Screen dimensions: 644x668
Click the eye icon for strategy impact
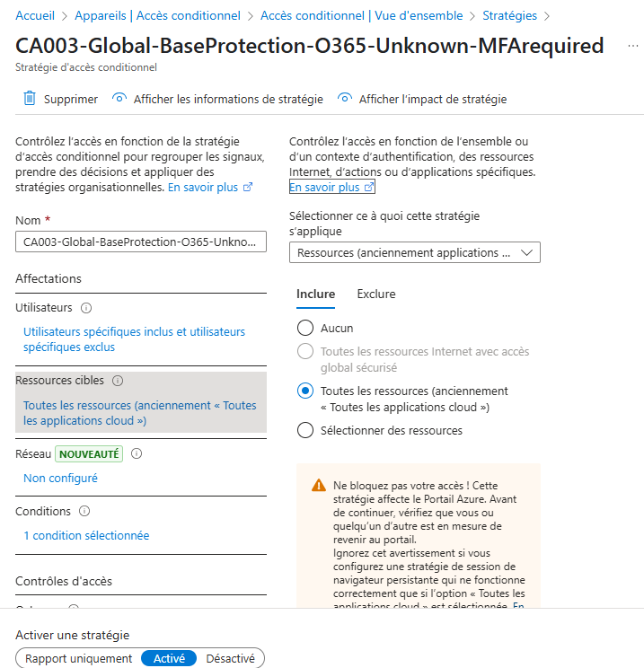(345, 99)
